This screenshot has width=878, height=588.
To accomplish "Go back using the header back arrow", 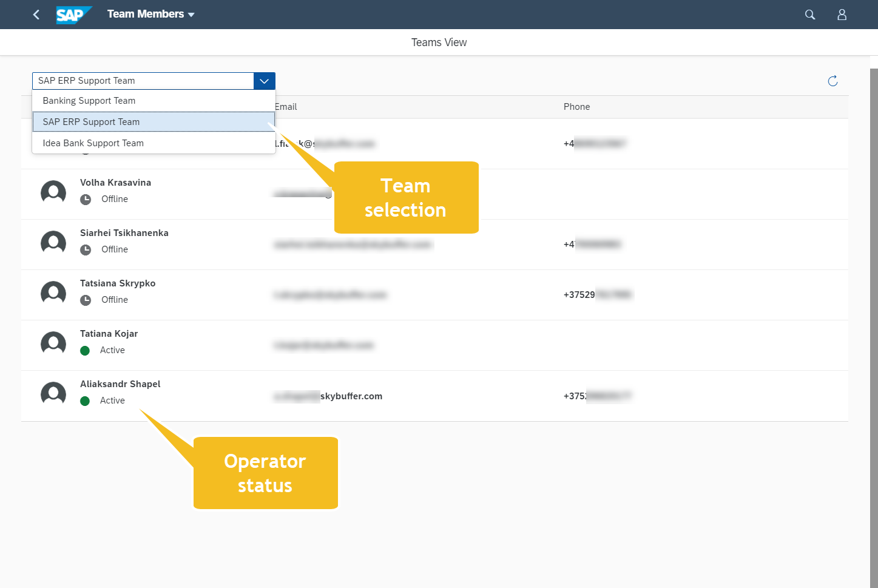I will (36, 15).
